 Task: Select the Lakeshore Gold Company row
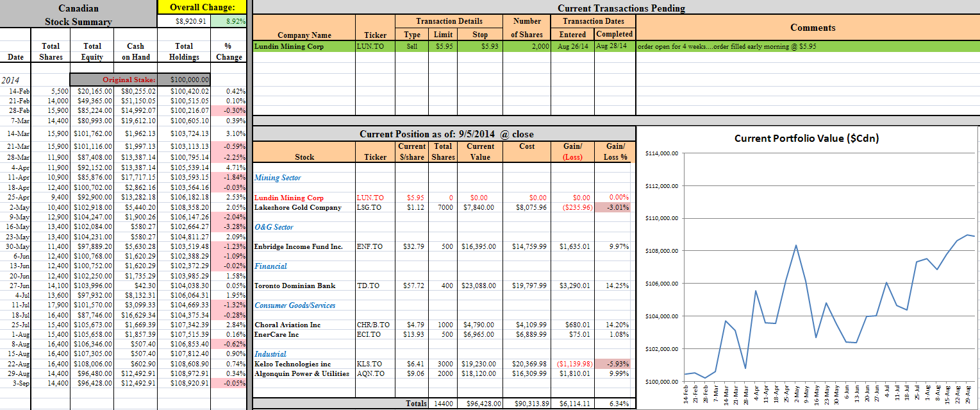pos(442,207)
